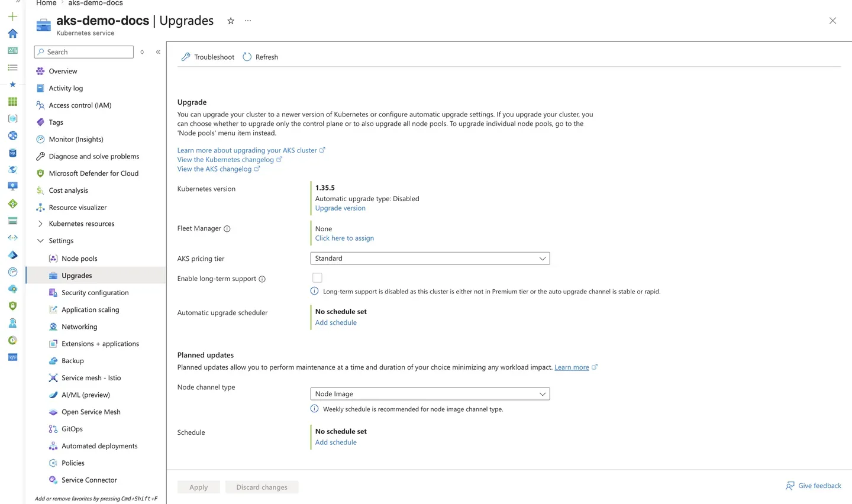
Task: Click the Azure portal Home icon in sidebar
Action: [12, 33]
